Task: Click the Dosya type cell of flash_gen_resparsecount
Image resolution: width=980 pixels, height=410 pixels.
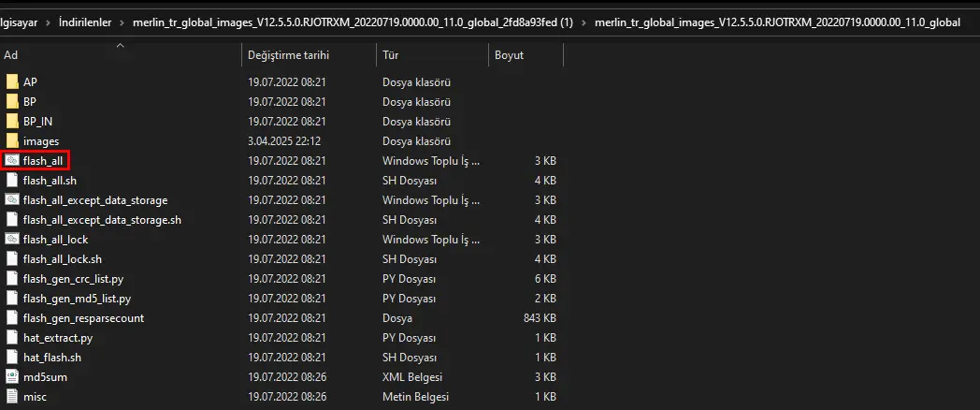Action: pos(396,318)
